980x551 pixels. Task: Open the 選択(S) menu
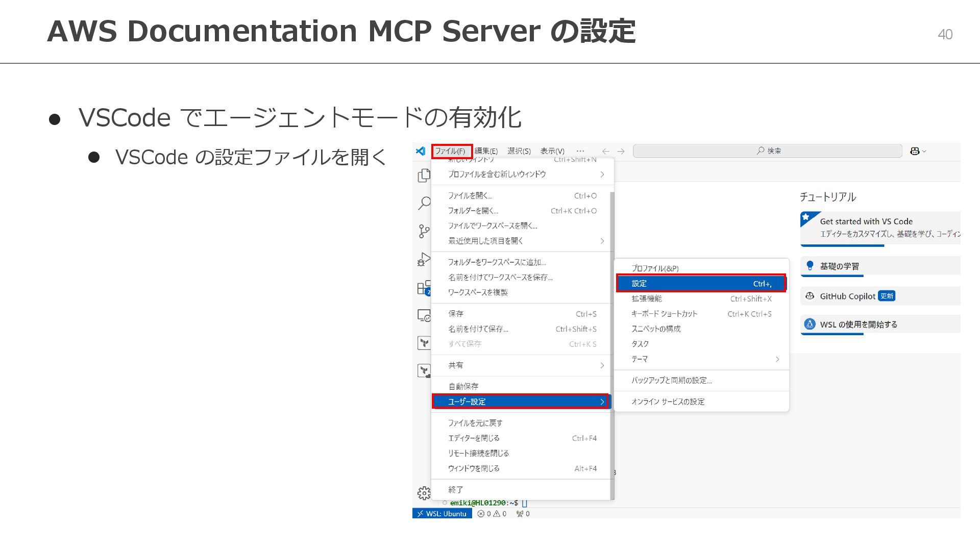[x=519, y=151]
